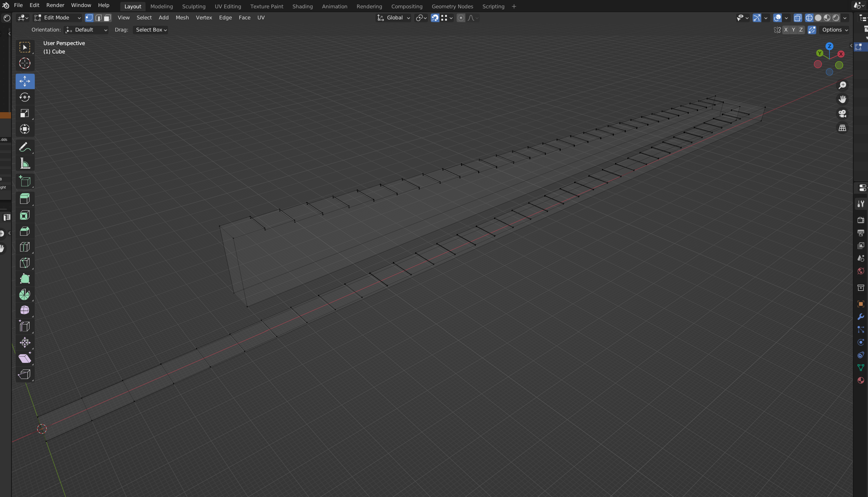
Task: Toggle proportional editing button
Action: point(461,18)
